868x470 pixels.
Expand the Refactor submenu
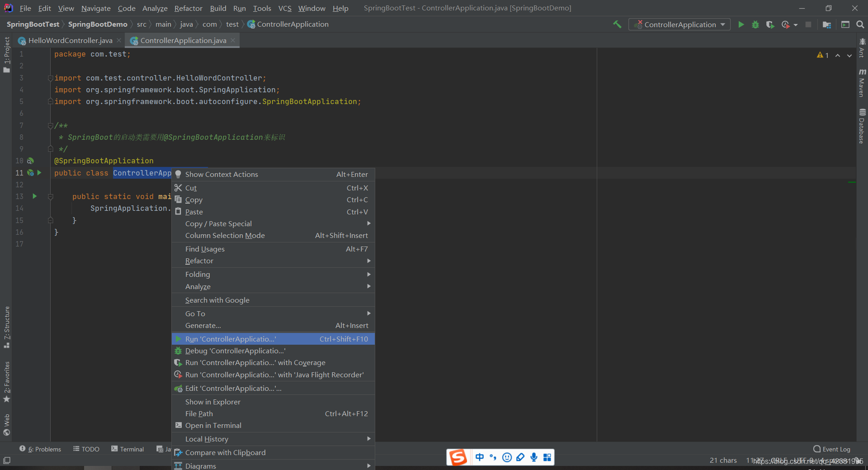[273, 261]
